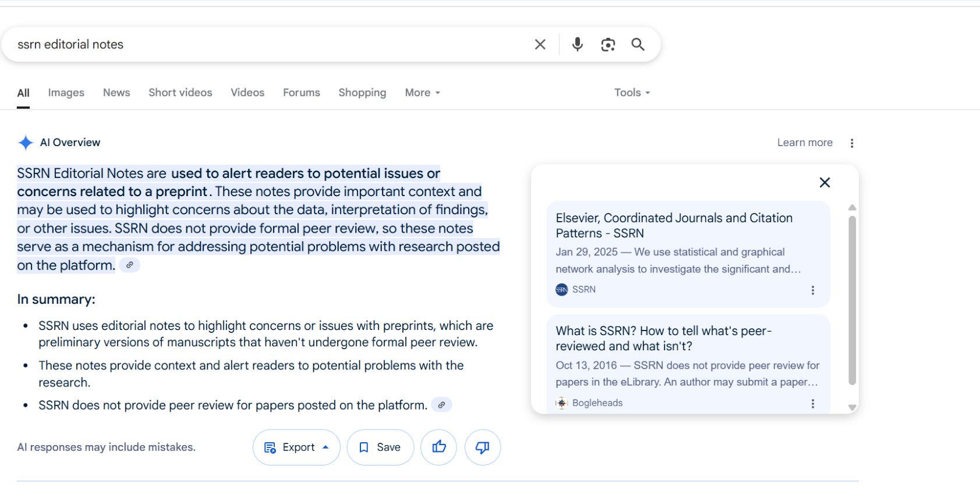Close the sources side panel

[825, 183]
